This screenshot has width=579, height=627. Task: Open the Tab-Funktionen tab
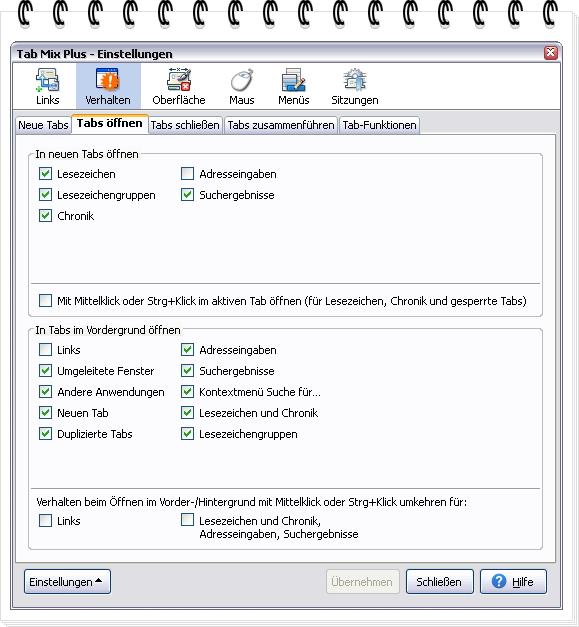(x=379, y=125)
